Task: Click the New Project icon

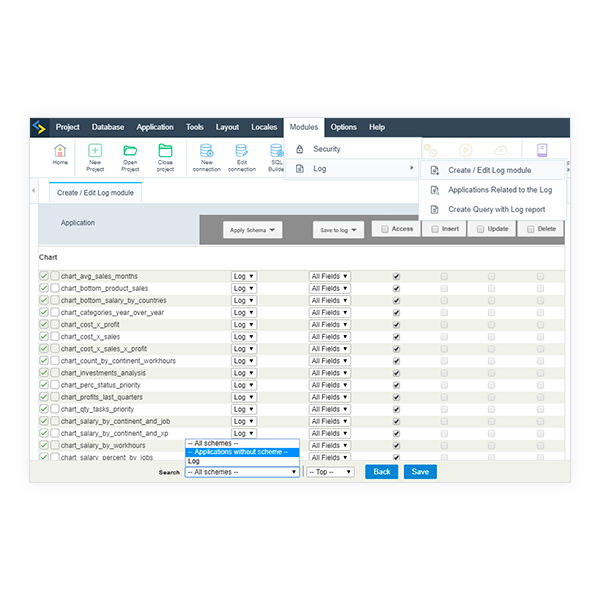Action: (95, 151)
